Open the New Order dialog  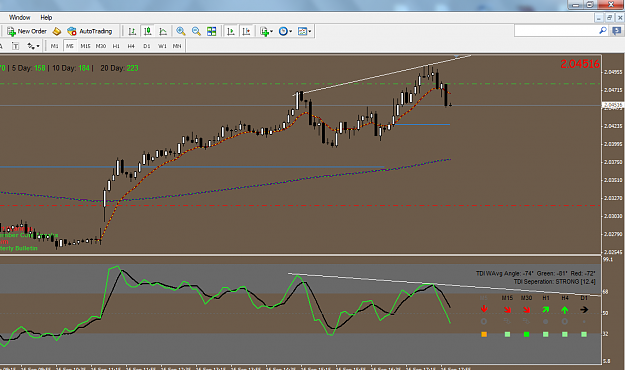27,31
